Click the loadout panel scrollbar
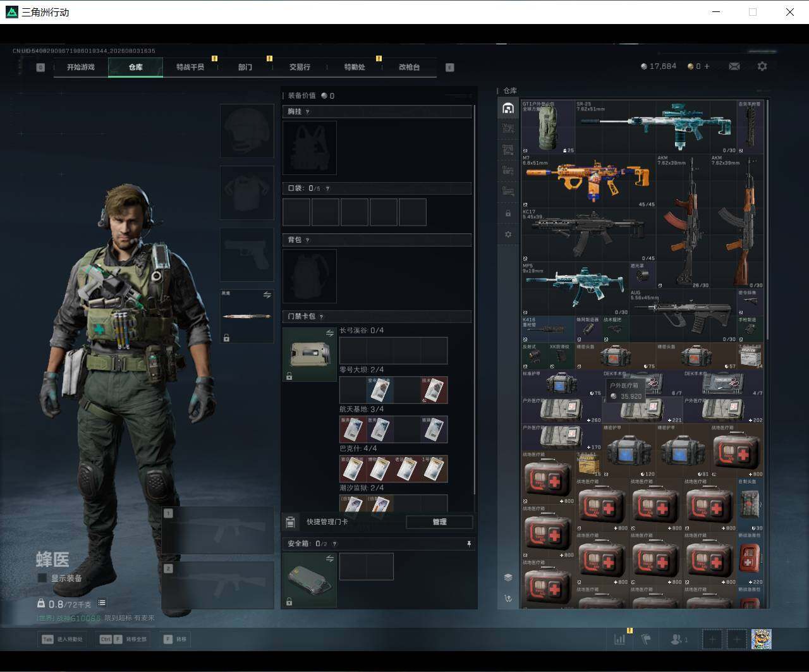This screenshot has height=672, width=809. coord(475,298)
